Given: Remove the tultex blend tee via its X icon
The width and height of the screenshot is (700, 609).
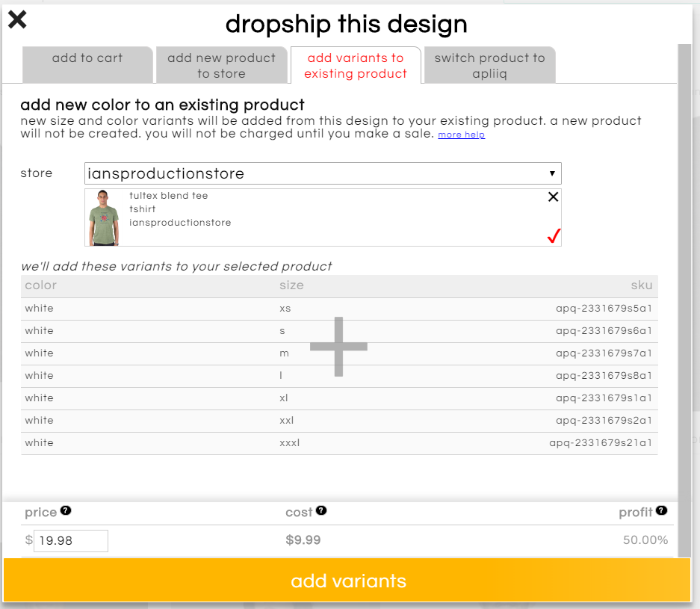Looking at the screenshot, I should 553,197.
